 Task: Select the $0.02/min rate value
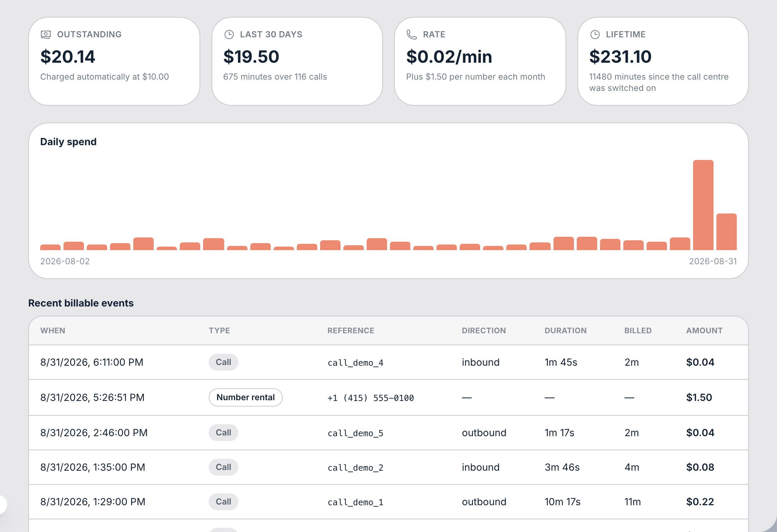449,57
